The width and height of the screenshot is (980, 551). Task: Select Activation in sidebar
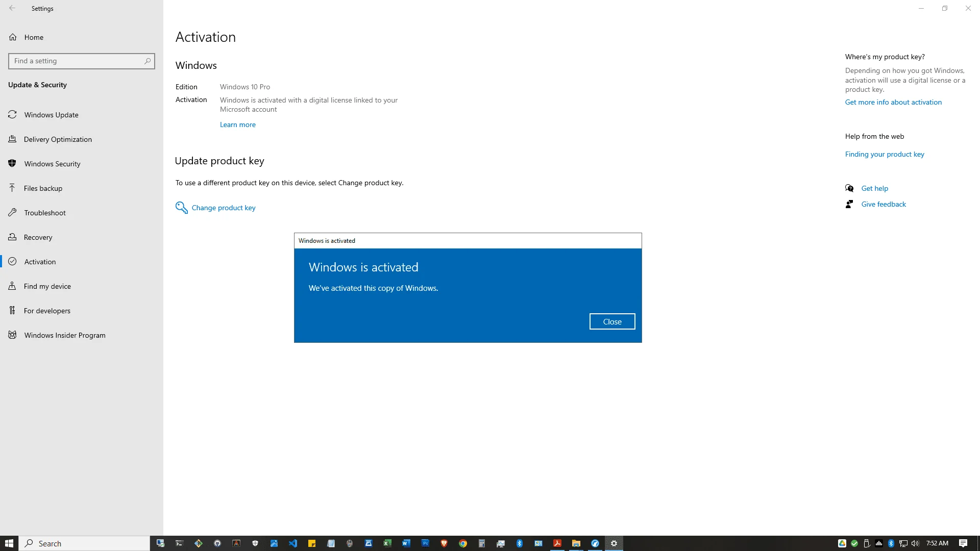click(x=82, y=262)
